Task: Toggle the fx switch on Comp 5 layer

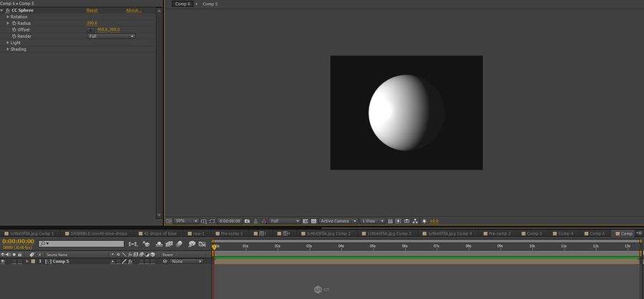Action: coord(130,262)
